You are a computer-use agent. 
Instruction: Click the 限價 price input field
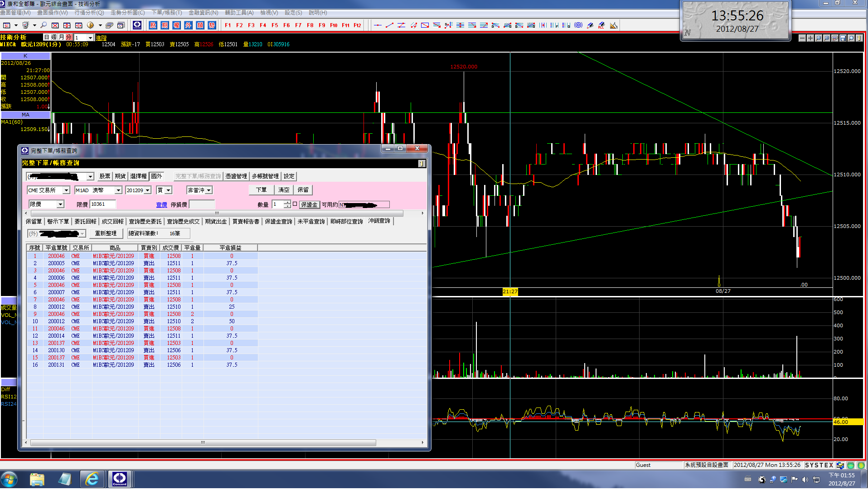pyautogui.click(x=102, y=204)
